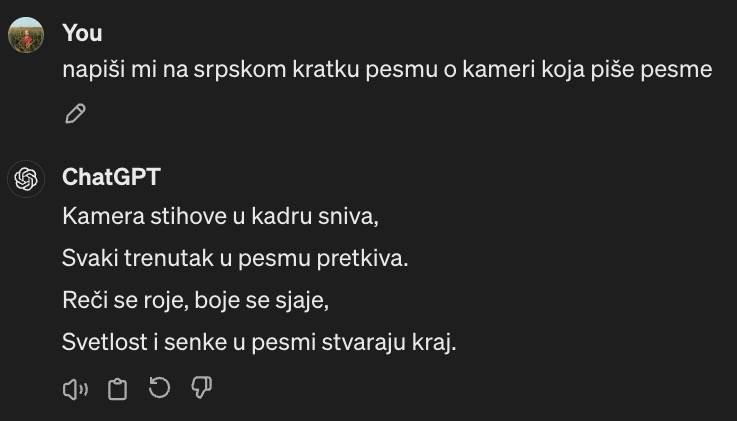737x421 pixels.
Task: Click the line "Svaki trenutak u pesmu pretkiva"
Action: point(235,258)
